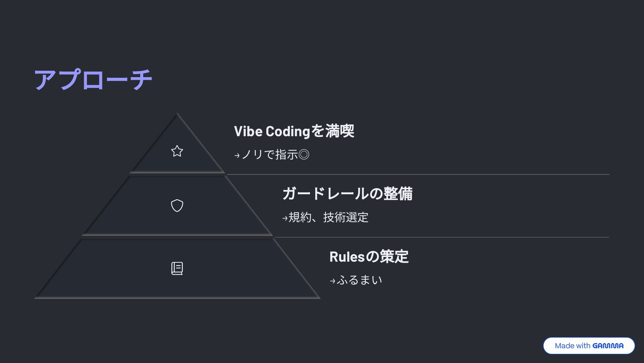Select the middle pyramid tier shape
The width and height of the screenshot is (644, 363).
177,206
